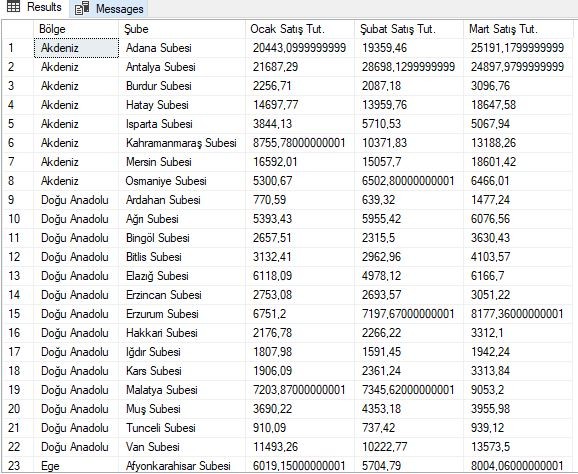
Task: Select the Ege region cell in row 23
Action: [x=76, y=466]
